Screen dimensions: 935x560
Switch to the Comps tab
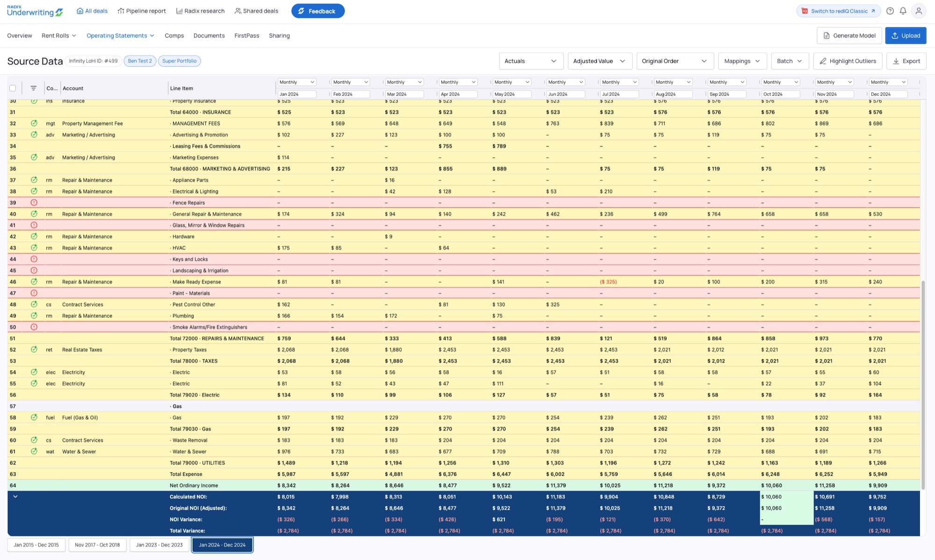(x=174, y=36)
